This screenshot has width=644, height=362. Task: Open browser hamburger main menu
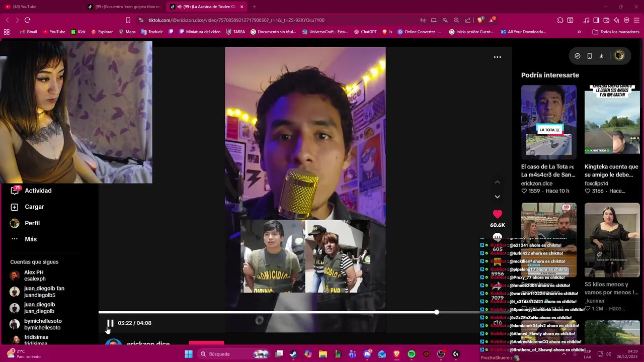point(636,20)
